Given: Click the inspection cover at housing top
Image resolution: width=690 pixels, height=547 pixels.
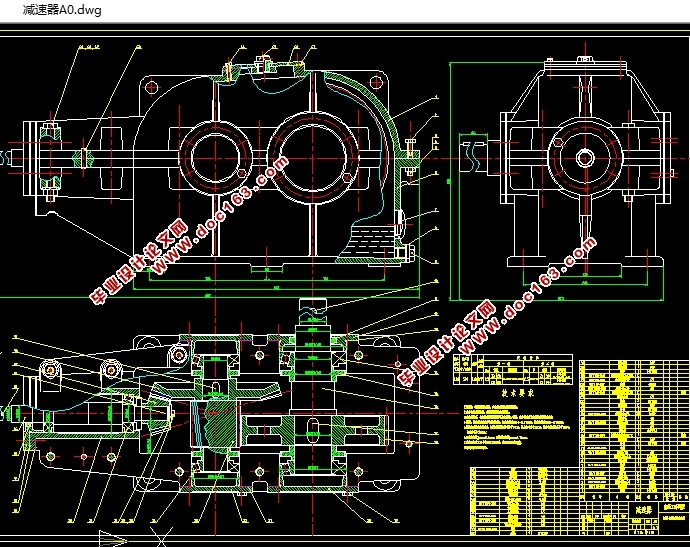Looking at the screenshot, I should (x=265, y=65).
